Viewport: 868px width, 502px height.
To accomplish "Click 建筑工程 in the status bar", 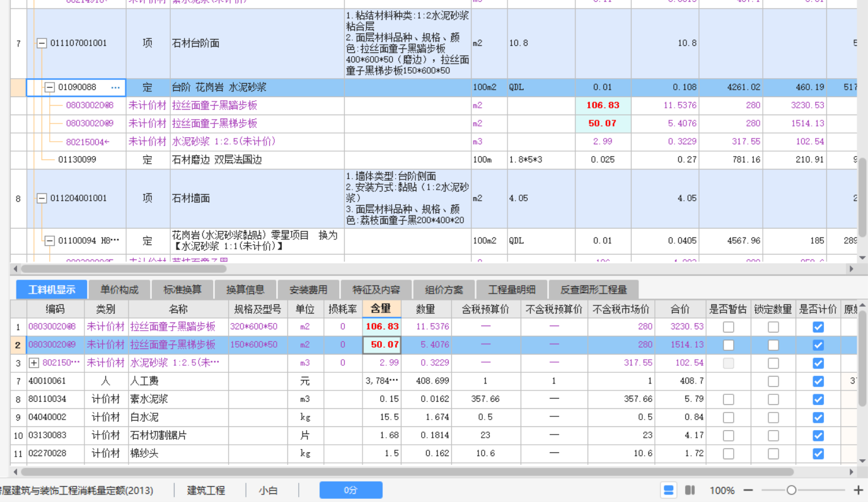I will coord(206,490).
